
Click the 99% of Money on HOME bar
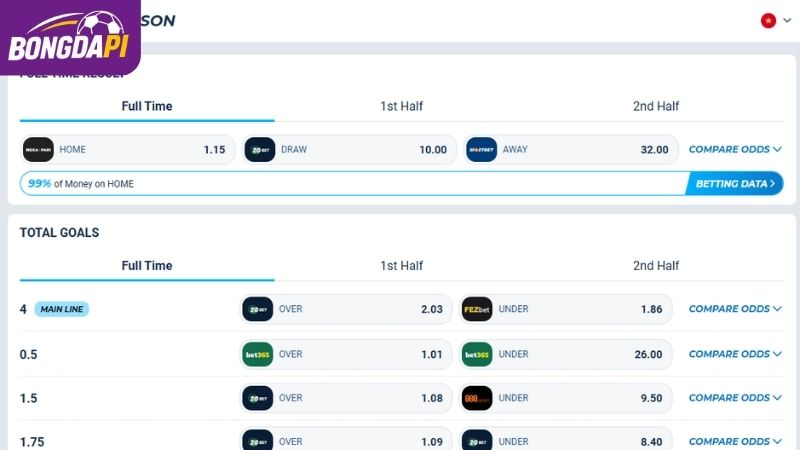(x=353, y=184)
